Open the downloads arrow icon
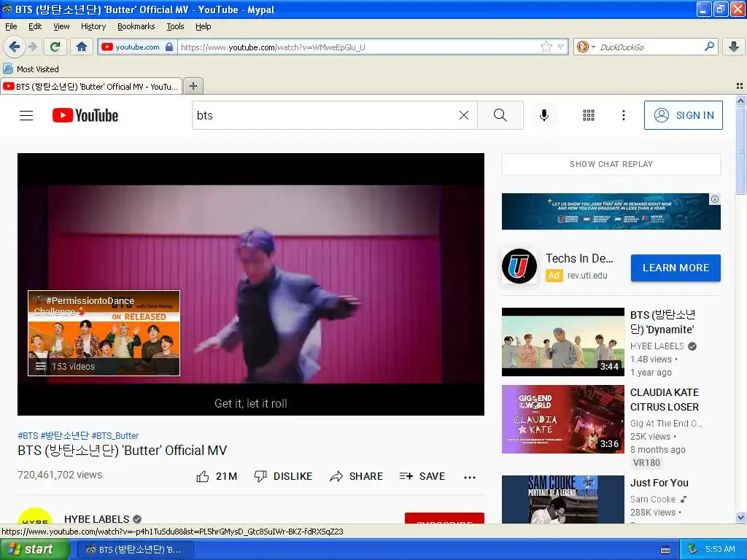Image resolution: width=747 pixels, height=560 pixels. pos(734,47)
